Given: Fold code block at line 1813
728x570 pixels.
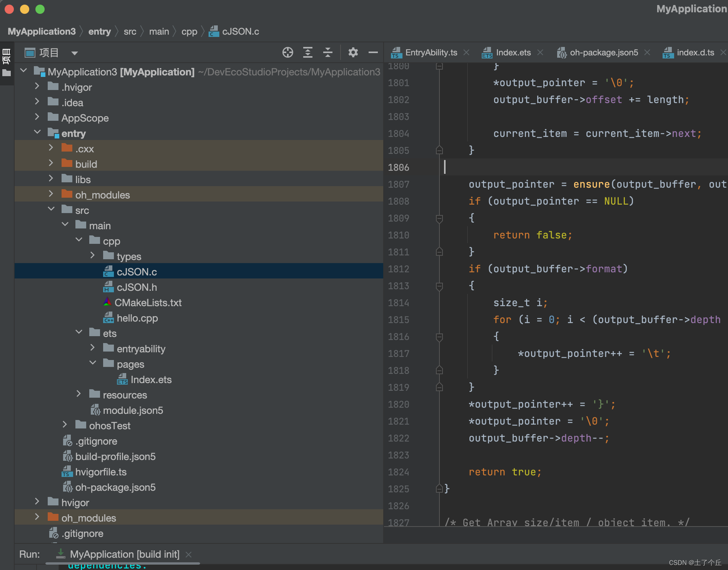Looking at the screenshot, I should tap(439, 286).
